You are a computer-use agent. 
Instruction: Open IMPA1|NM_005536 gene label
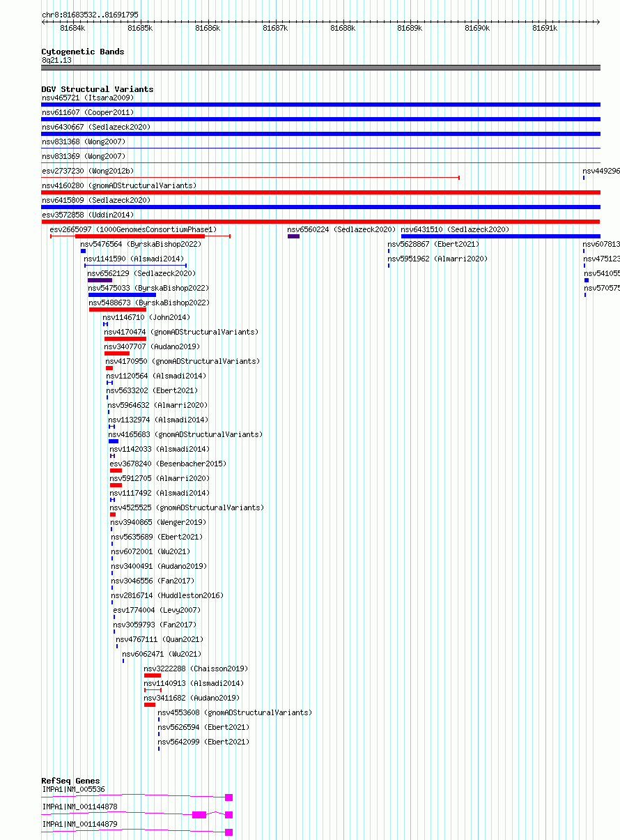click(x=73, y=789)
